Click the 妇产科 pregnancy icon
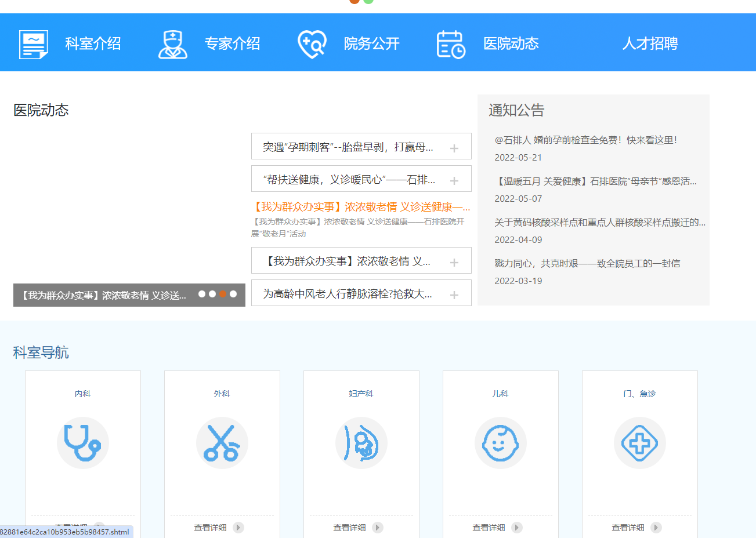Viewport: 756px width, 538px height. (361, 443)
